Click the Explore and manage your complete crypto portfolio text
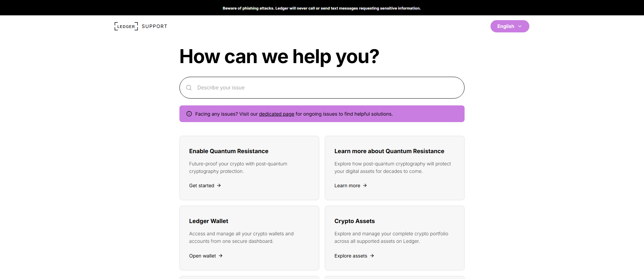Screen dimensions: 644x279 point(391,237)
